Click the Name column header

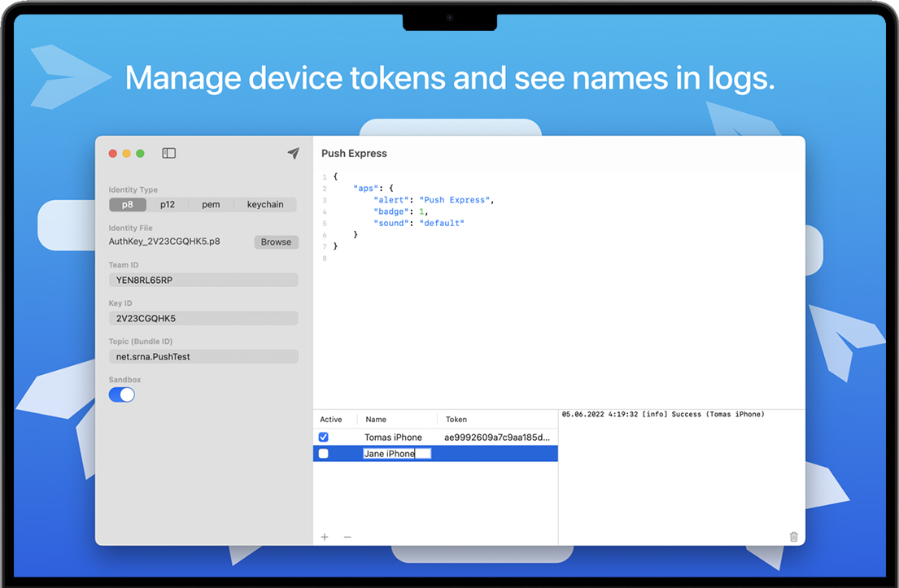coord(396,420)
